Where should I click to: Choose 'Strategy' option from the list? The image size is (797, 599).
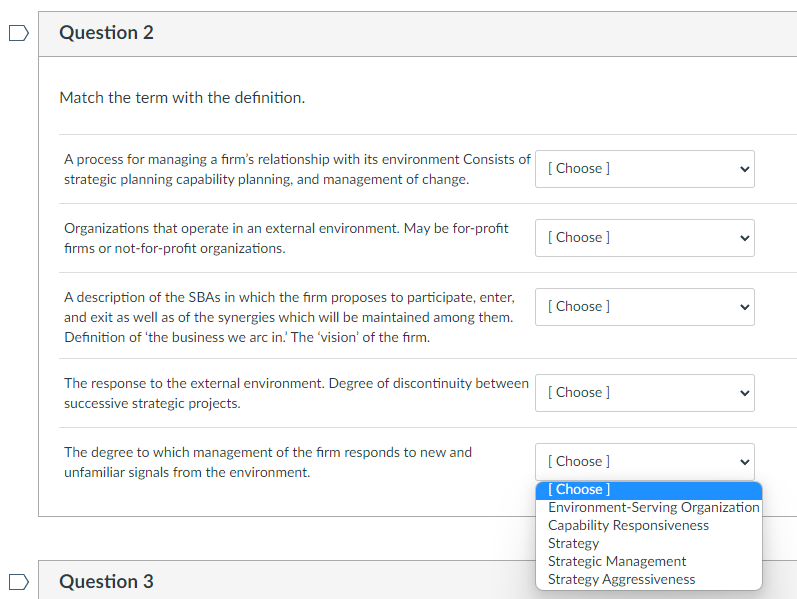point(649,544)
